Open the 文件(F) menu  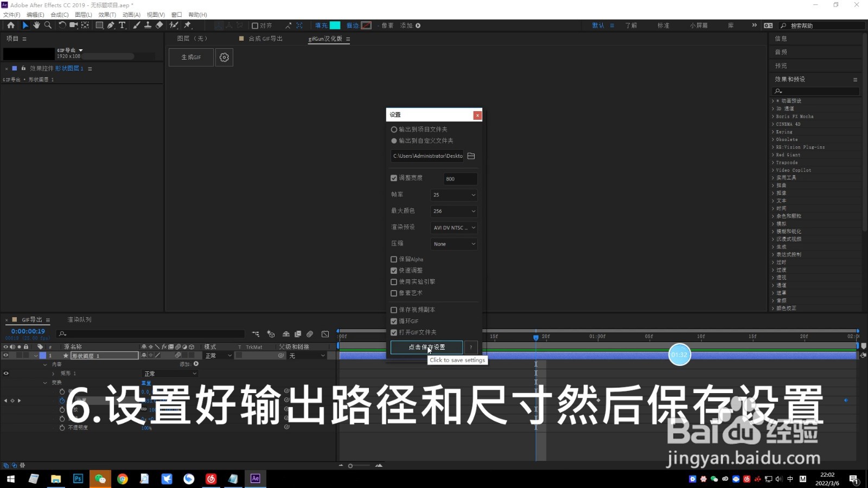12,15
